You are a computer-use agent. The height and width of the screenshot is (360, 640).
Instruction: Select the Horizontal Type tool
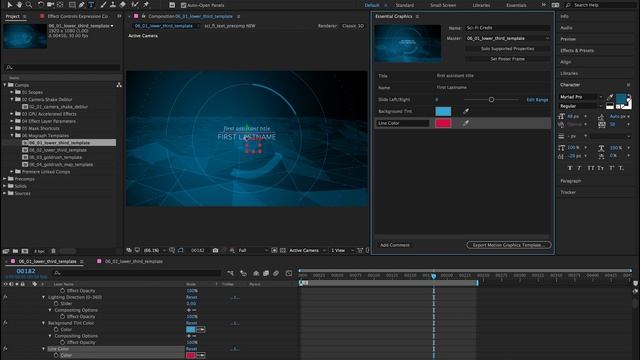point(91,5)
